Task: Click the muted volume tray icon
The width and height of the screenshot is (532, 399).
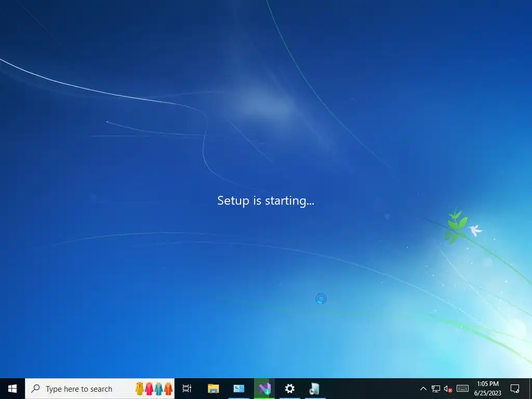Action: [448, 389]
